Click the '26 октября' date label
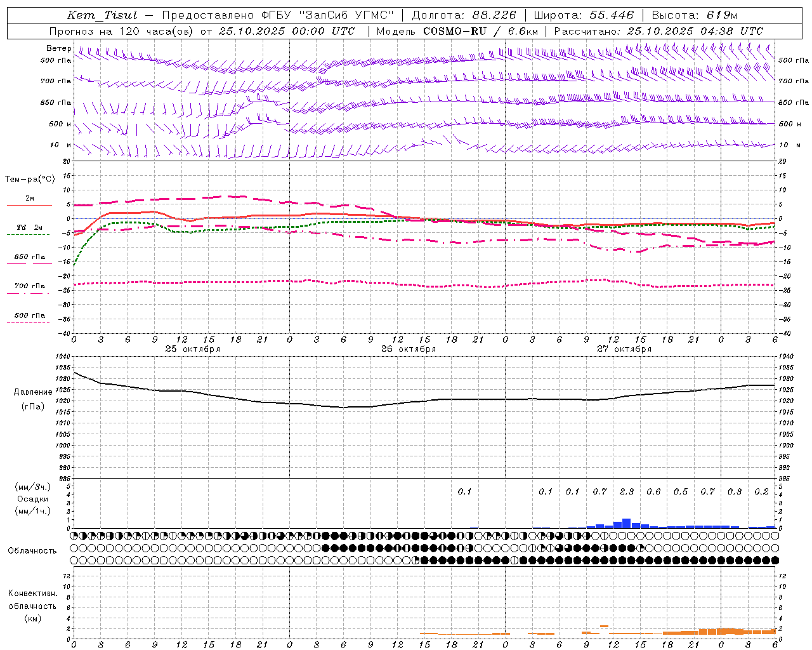 pos(409,349)
